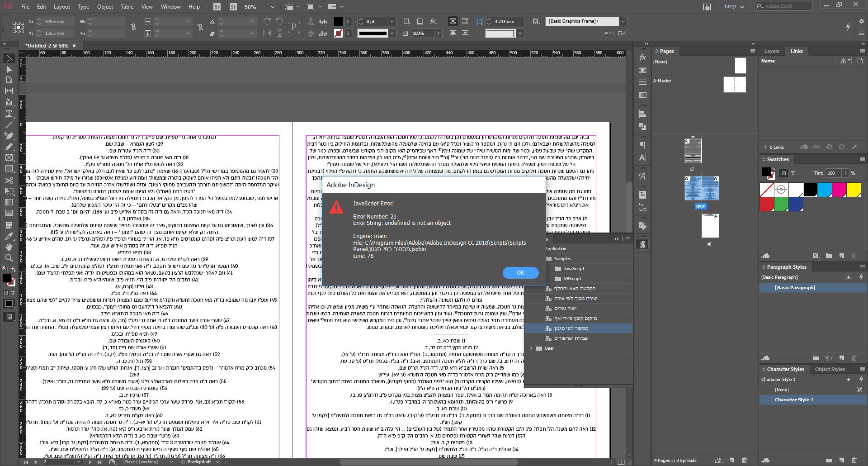The width and height of the screenshot is (868, 466).
Task: Select the Hand tool
Action: point(9,247)
